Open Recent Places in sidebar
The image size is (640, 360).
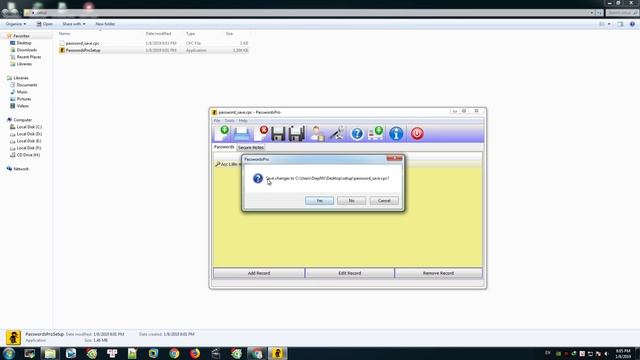[x=29, y=57]
